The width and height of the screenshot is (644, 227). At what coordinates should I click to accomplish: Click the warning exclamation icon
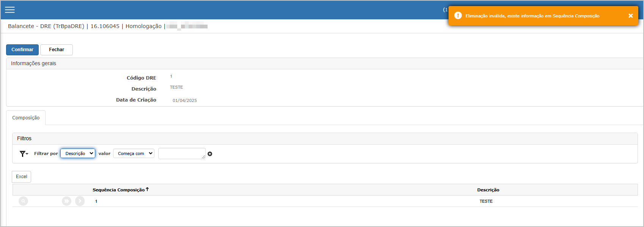(x=458, y=16)
